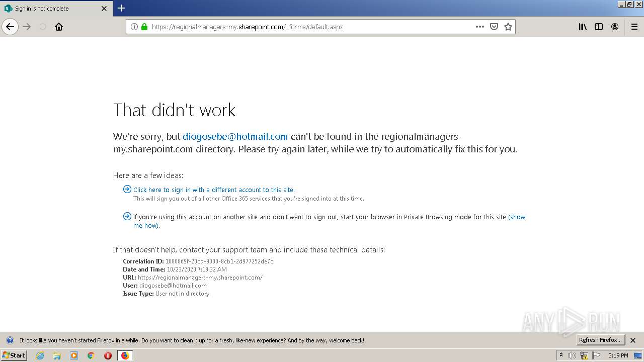Select the Firefox taskbar button
Image resolution: width=644 pixels, height=362 pixels.
[x=125, y=355]
